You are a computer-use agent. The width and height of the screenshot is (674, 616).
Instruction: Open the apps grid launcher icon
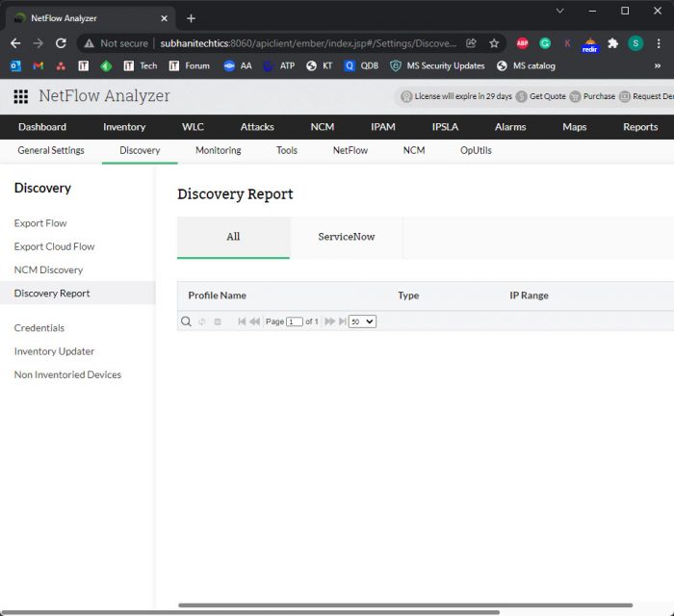tap(20, 96)
